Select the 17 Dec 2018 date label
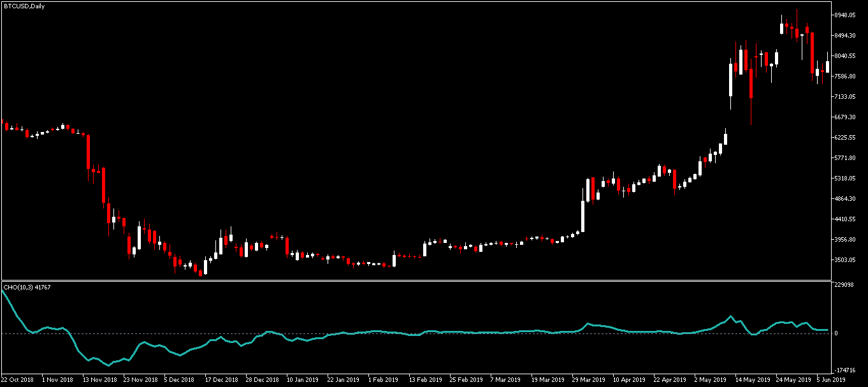Image resolution: width=868 pixels, height=387 pixels. [221, 379]
